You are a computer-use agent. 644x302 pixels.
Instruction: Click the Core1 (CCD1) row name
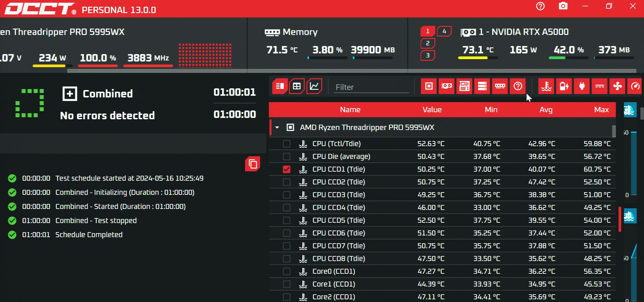(x=334, y=284)
